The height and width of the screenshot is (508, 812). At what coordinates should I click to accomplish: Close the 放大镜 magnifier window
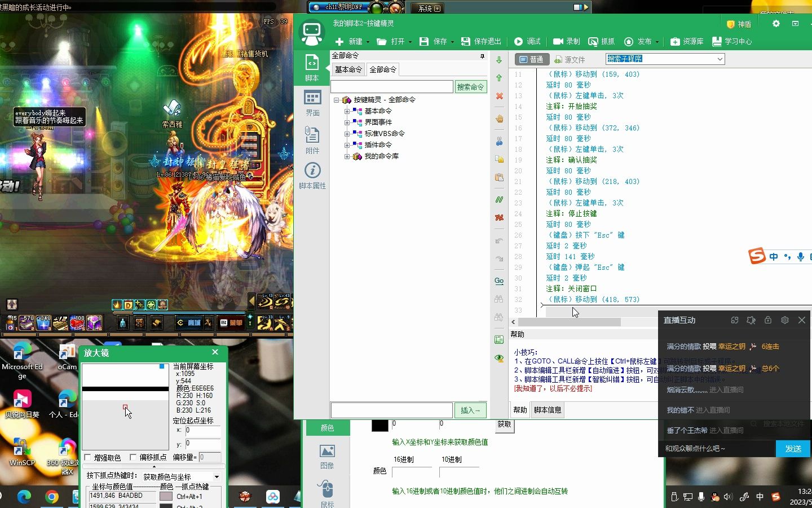click(x=215, y=352)
